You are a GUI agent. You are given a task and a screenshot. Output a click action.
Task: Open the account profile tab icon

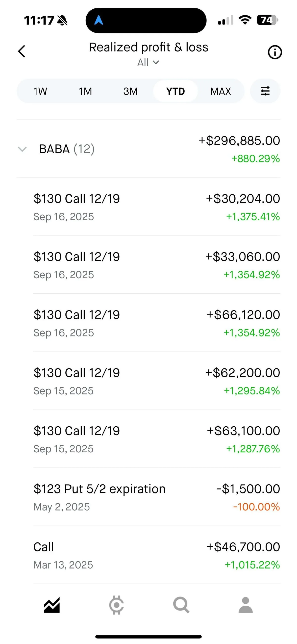coord(246,605)
